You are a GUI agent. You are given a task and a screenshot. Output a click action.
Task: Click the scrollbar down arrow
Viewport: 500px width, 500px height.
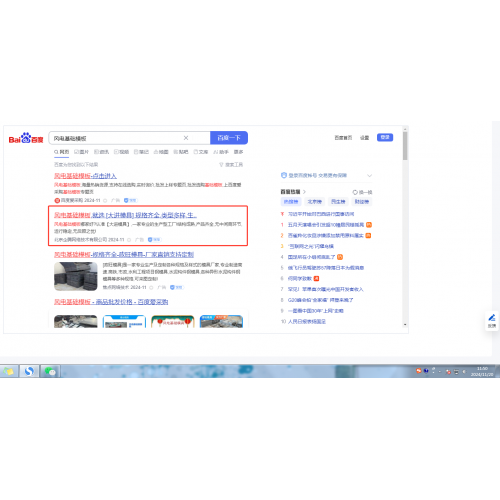tap(405, 325)
